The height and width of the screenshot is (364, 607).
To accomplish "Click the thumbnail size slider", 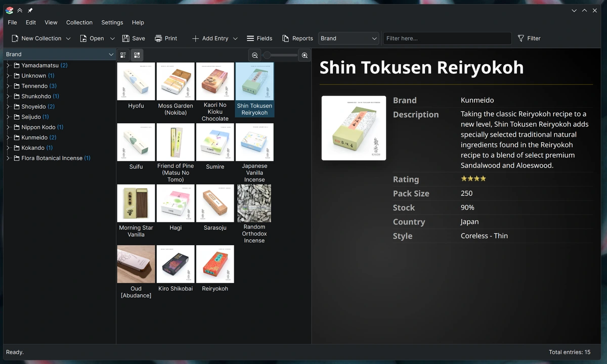I will pos(280,55).
